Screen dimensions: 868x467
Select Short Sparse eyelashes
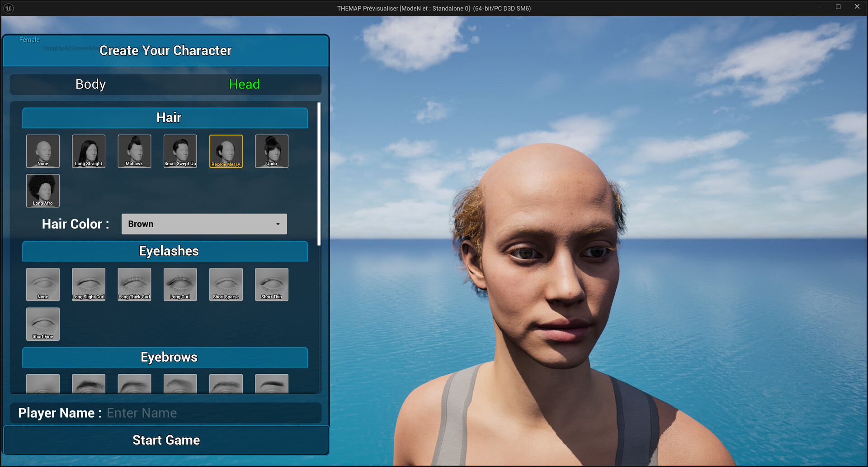pyautogui.click(x=226, y=284)
